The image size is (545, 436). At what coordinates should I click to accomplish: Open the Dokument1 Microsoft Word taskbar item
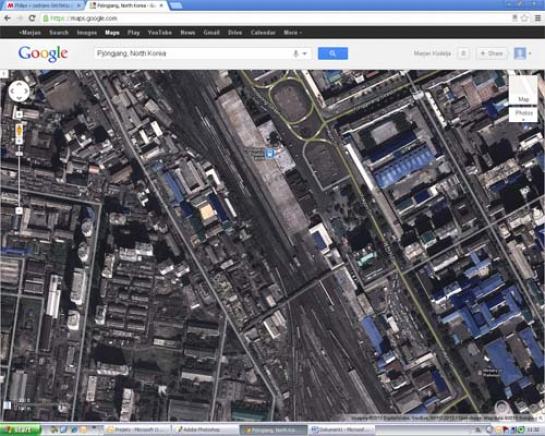[341, 430]
